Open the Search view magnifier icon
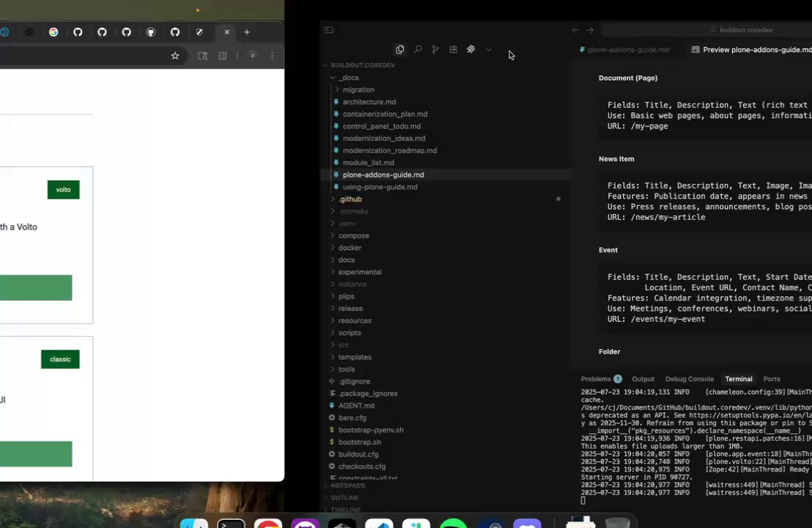812x528 pixels. 418,49
